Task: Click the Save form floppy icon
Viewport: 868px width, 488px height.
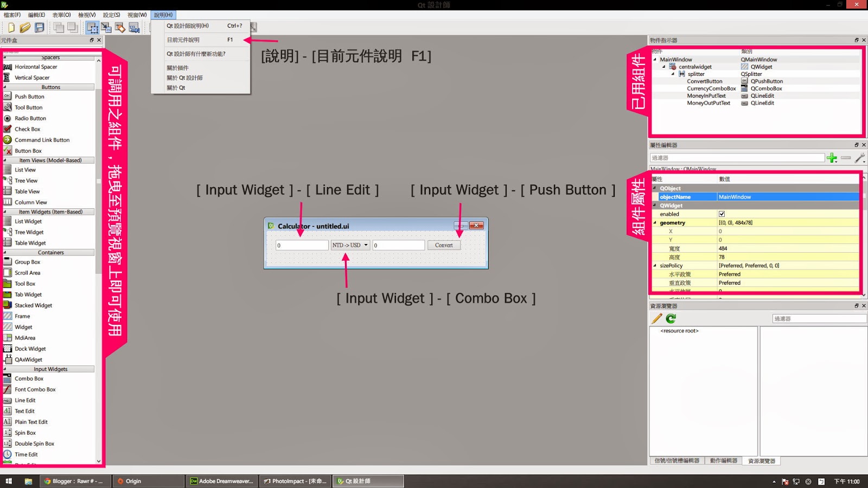Action: pyautogui.click(x=40, y=28)
